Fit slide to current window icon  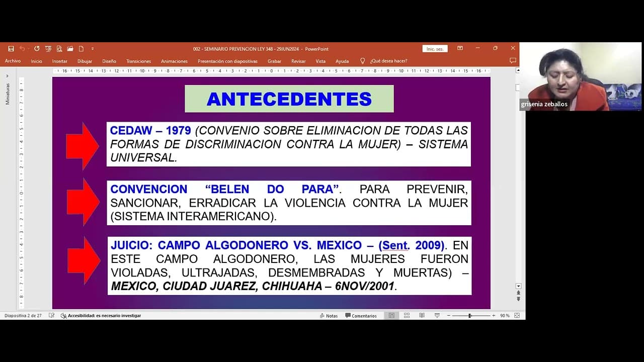(517, 315)
